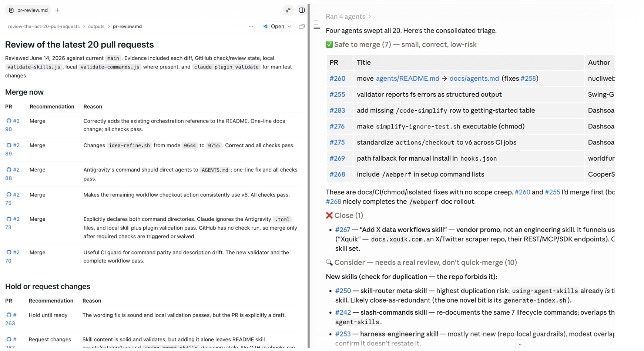Open GitHub PR #290 link in Merge now
This screenshot has width=644, height=351.
pos(13,125)
